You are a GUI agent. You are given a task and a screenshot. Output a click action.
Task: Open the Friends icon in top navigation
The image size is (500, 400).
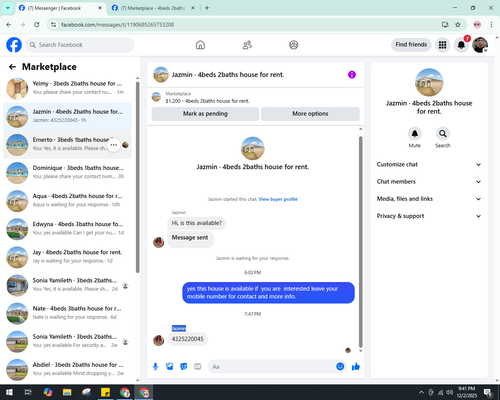click(247, 45)
